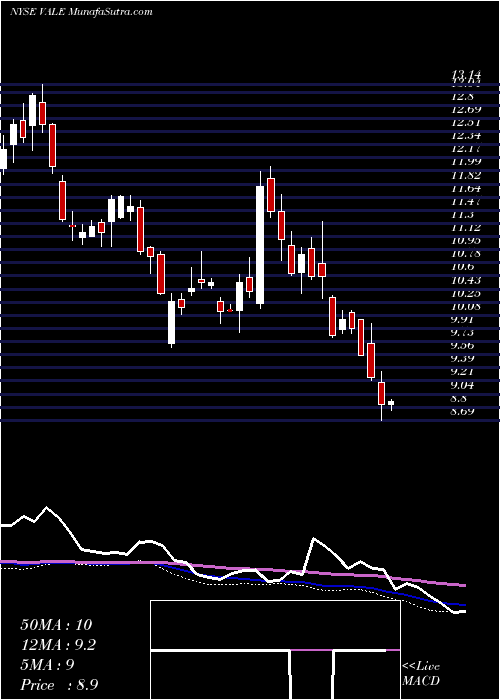Click the '5MA : 9' indicator text
Screen dimensions: 500x700
47,665
